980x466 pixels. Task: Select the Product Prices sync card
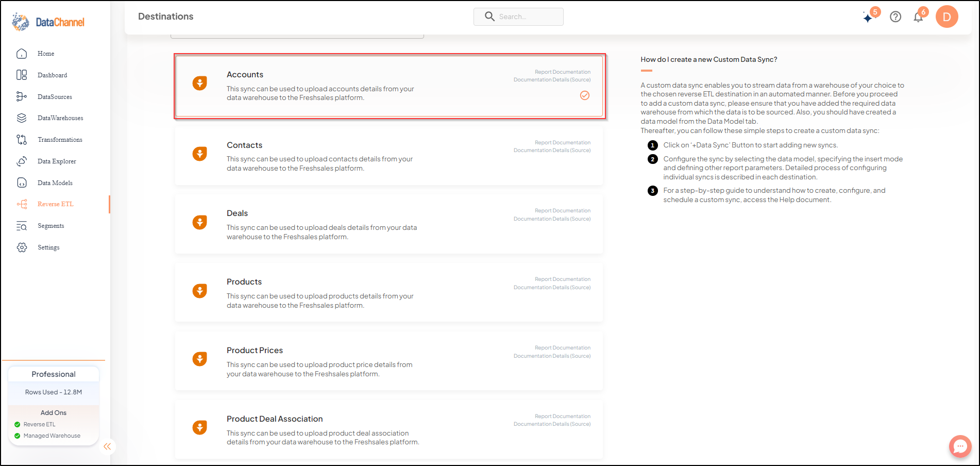tap(389, 361)
